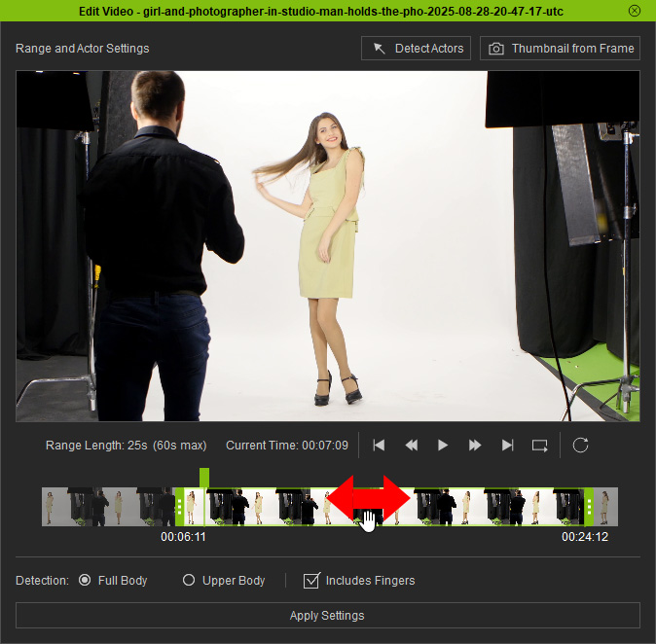Select the Upper Body detection option
Image resolution: width=656 pixels, height=644 pixels.
[x=189, y=580]
